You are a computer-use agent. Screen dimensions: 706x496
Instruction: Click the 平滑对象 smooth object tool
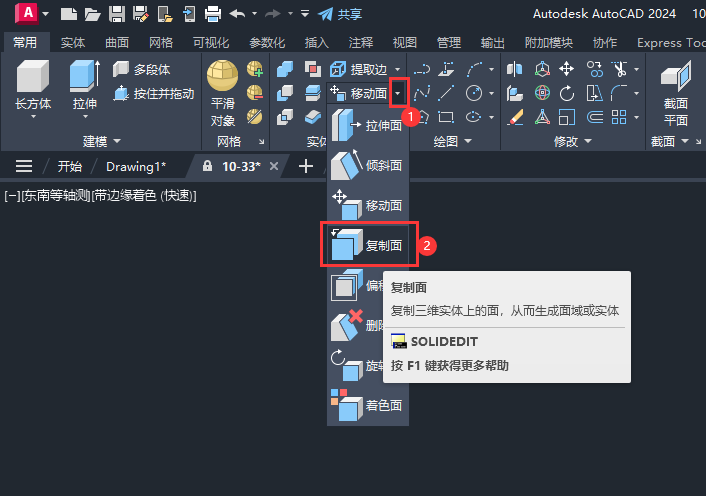tap(222, 94)
